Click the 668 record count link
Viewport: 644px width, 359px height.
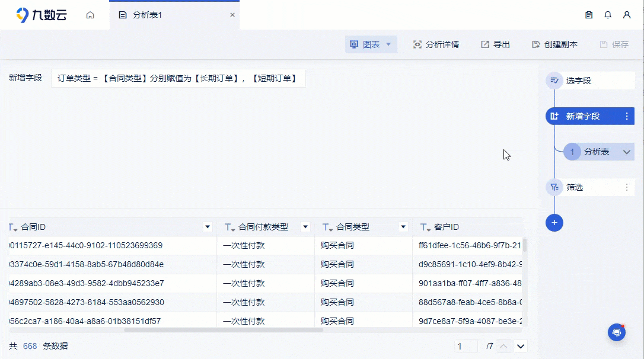point(29,346)
